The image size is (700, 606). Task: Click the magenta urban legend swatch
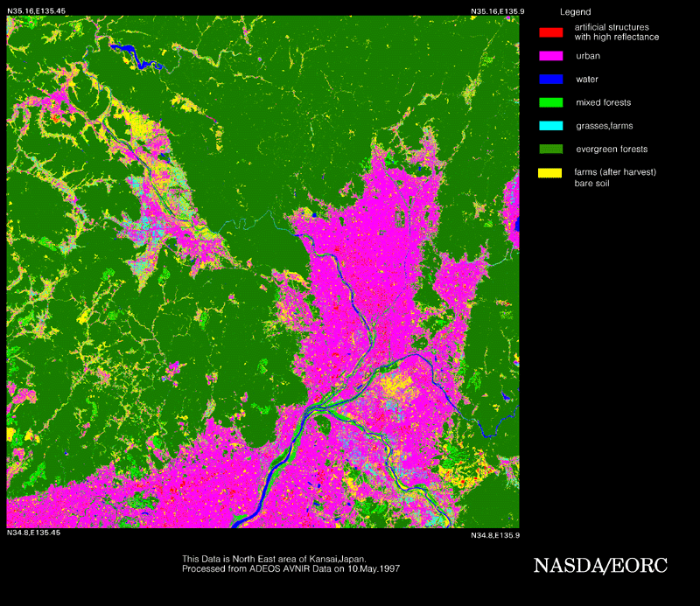pos(551,56)
